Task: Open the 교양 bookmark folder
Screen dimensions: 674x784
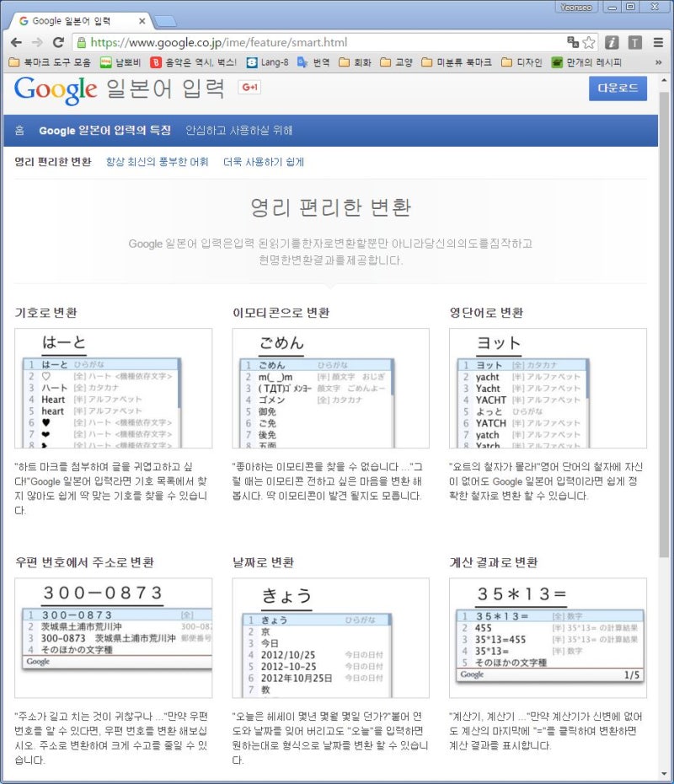Action: coord(396,62)
